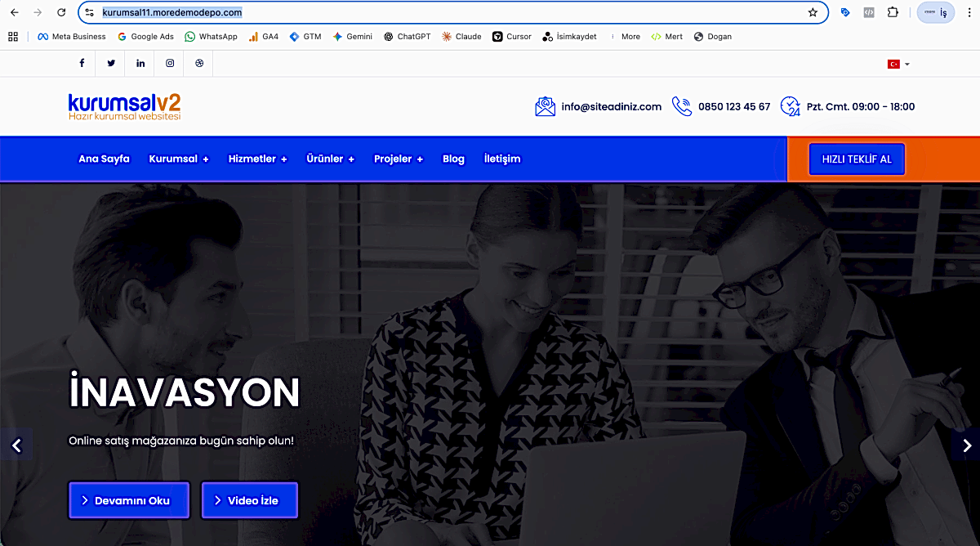Click the browser address bar
This screenshot has width=980, height=546.
pyautogui.click(x=449, y=12)
